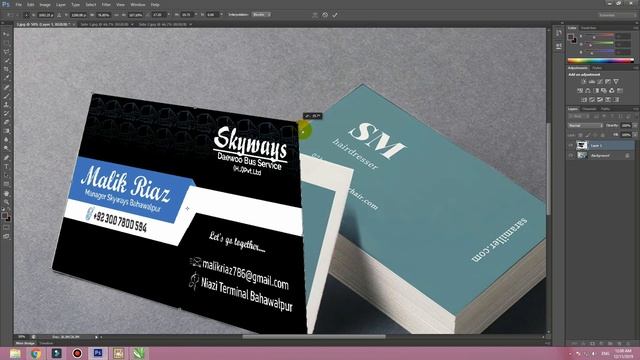Screen dimensions: 640x360
Task: Toggle lock all on layer
Action: pyautogui.click(x=603, y=135)
